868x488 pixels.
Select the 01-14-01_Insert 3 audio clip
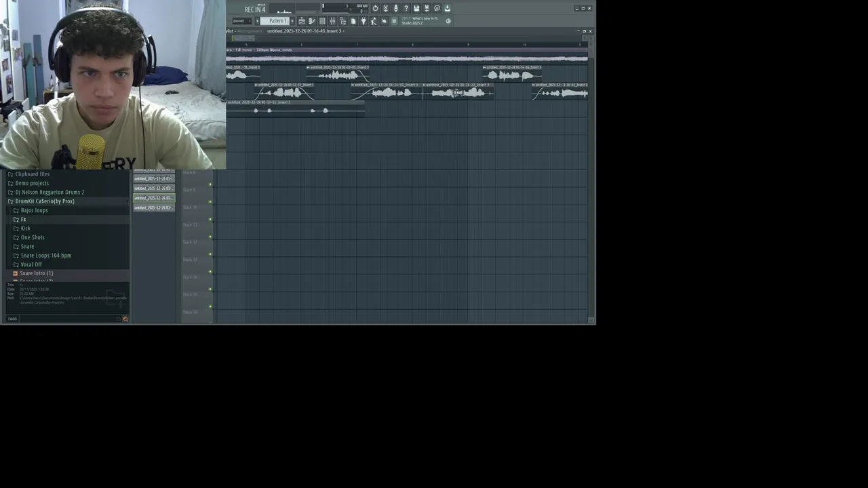(387, 91)
